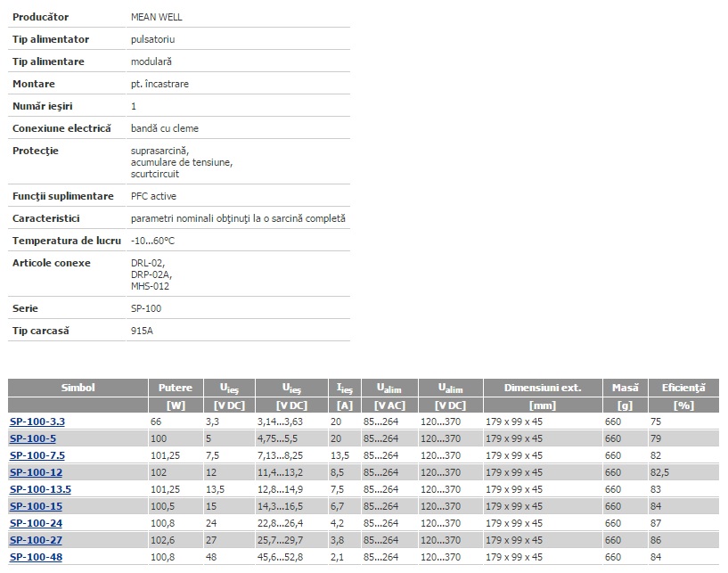This screenshot has width=728, height=573.
Task: Click the Eficienţă column header
Action: tap(683, 389)
